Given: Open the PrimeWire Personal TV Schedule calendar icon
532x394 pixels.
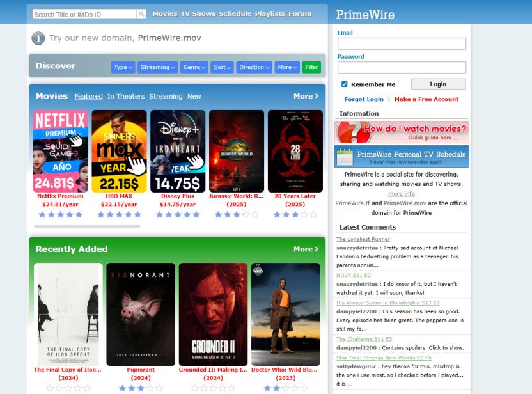Looking at the screenshot, I should (345, 157).
